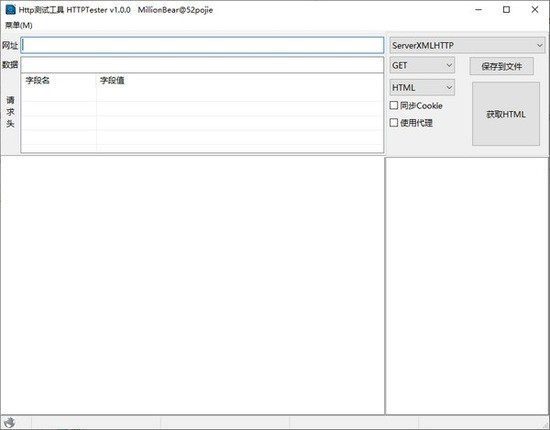Click inside the right-side output panel
Viewport: 550px width, 430px height.
click(x=467, y=286)
